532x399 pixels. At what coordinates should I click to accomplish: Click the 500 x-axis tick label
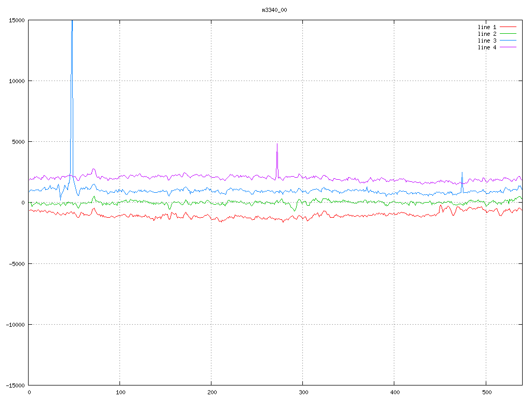[486, 392]
